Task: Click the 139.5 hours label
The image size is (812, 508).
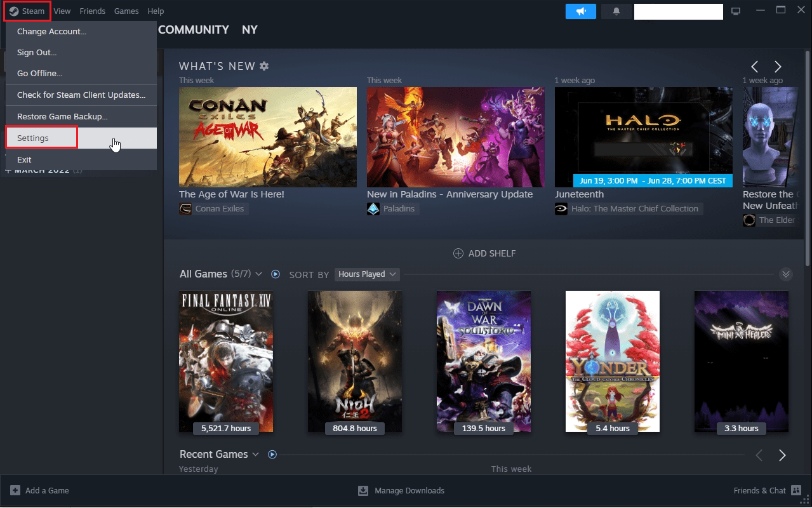Action: pos(484,429)
